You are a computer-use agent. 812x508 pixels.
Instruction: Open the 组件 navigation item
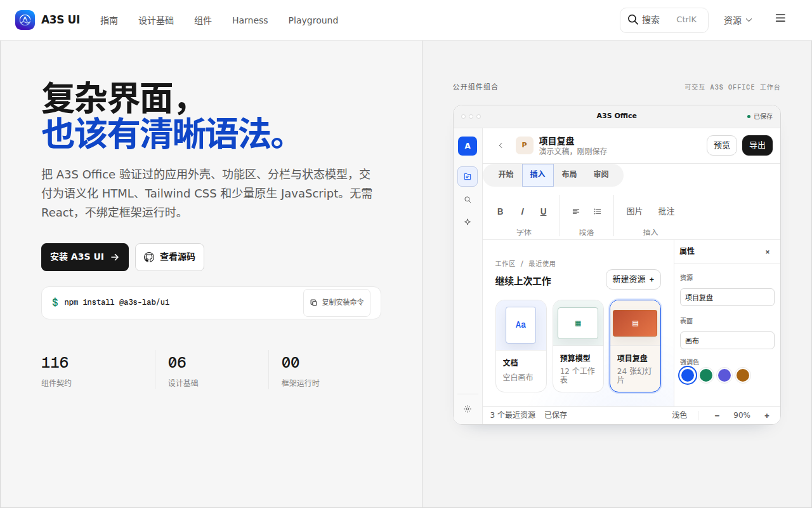click(203, 20)
